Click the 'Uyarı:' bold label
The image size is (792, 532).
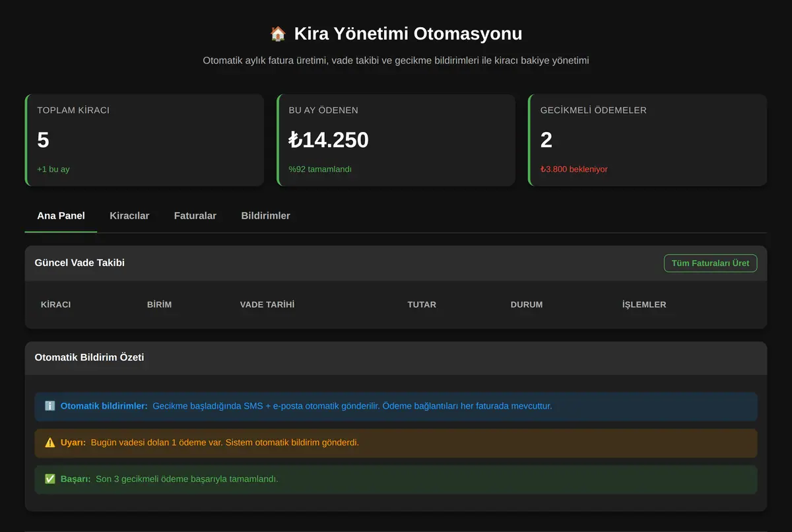73,442
